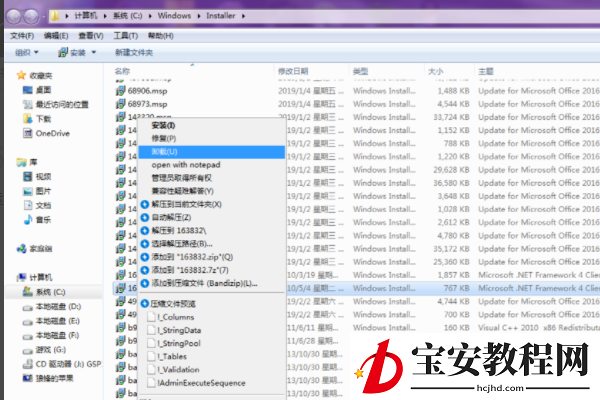This screenshot has width=600, height=400.
Task: Open the Tools (工具) menu
Action: 126,36
